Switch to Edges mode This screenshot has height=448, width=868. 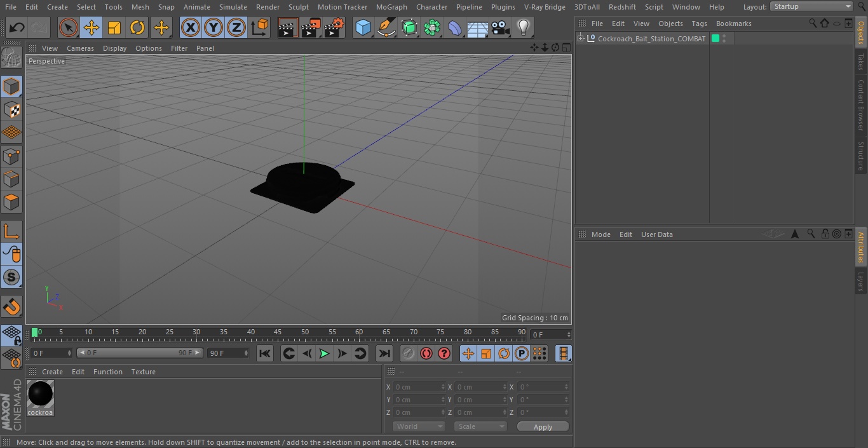pyautogui.click(x=11, y=179)
